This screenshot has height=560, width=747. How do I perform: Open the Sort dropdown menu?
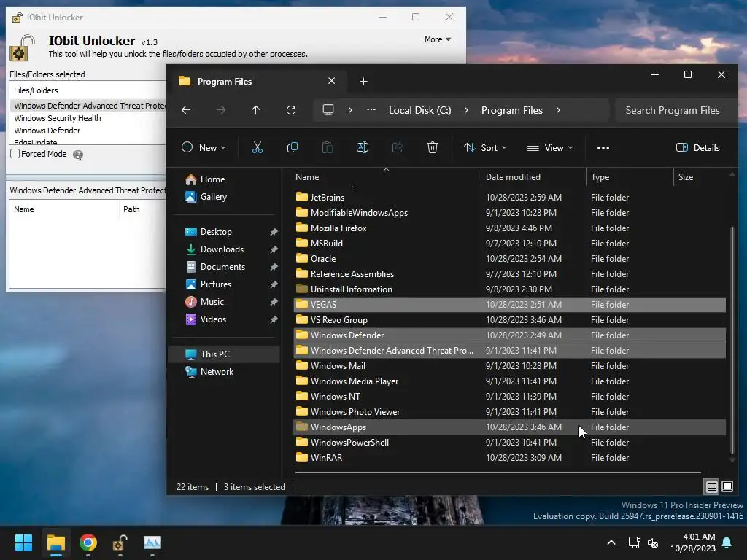click(x=485, y=147)
